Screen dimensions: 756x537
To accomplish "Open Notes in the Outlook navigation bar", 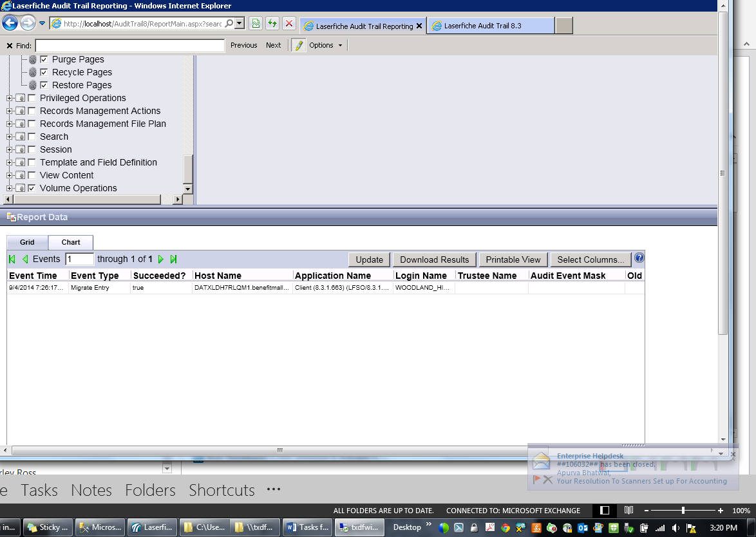I will 91,490.
